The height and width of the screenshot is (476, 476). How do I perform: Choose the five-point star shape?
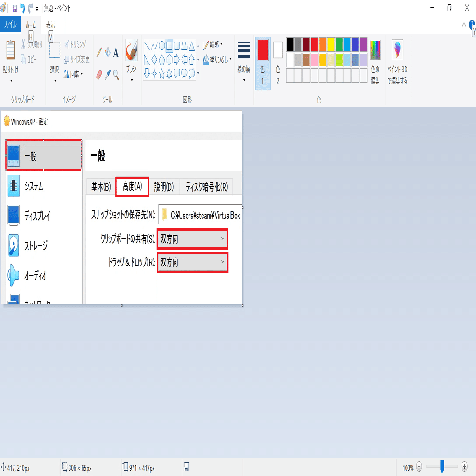point(162,74)
